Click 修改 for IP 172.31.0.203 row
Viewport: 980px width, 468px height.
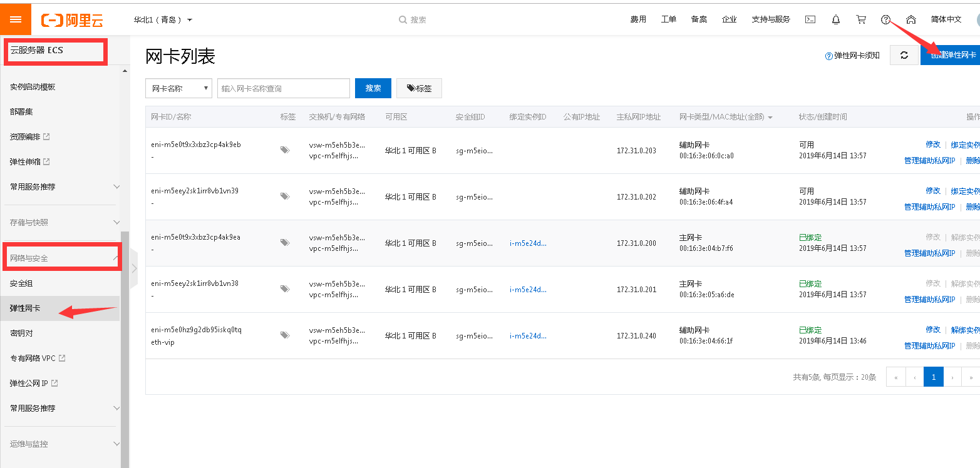click(933, 145)
